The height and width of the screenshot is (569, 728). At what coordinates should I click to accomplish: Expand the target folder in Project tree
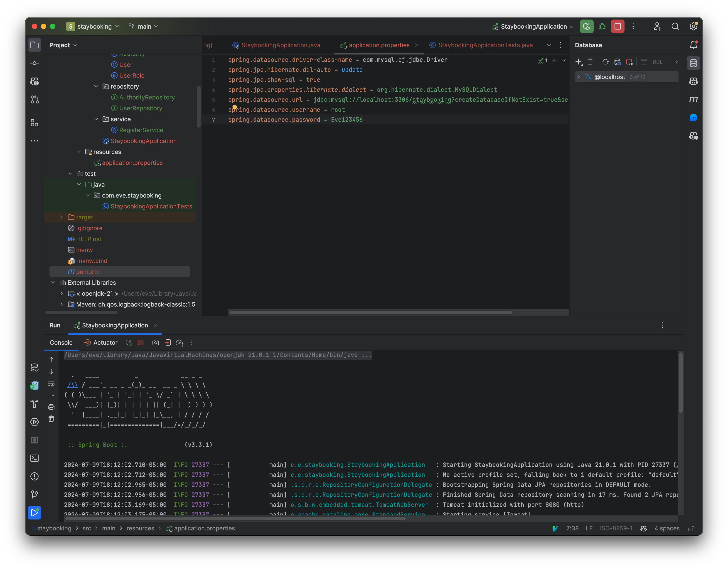coord(61,217)
